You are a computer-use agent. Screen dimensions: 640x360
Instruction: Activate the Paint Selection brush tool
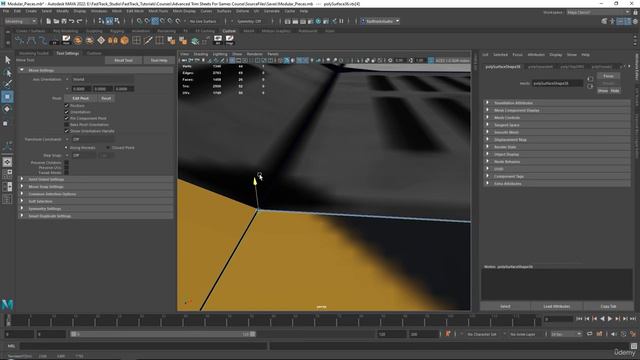pyautogui.click(x=7, y=84)
